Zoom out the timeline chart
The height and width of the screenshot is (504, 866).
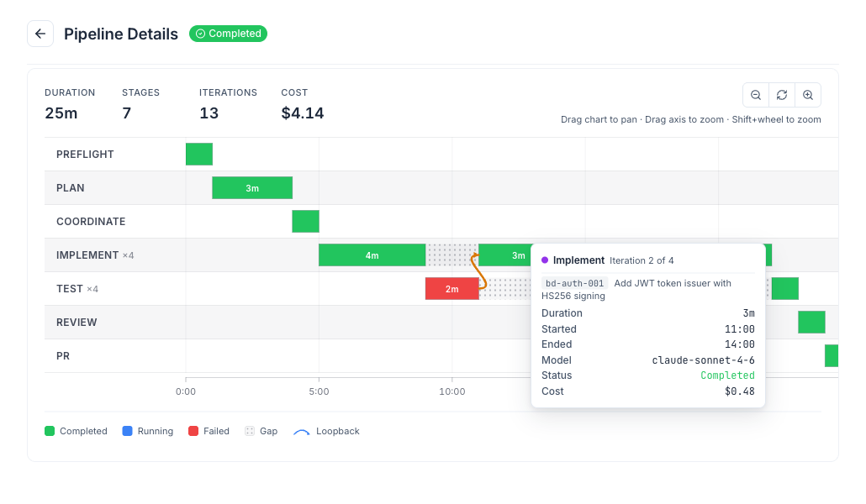point(756,95)
